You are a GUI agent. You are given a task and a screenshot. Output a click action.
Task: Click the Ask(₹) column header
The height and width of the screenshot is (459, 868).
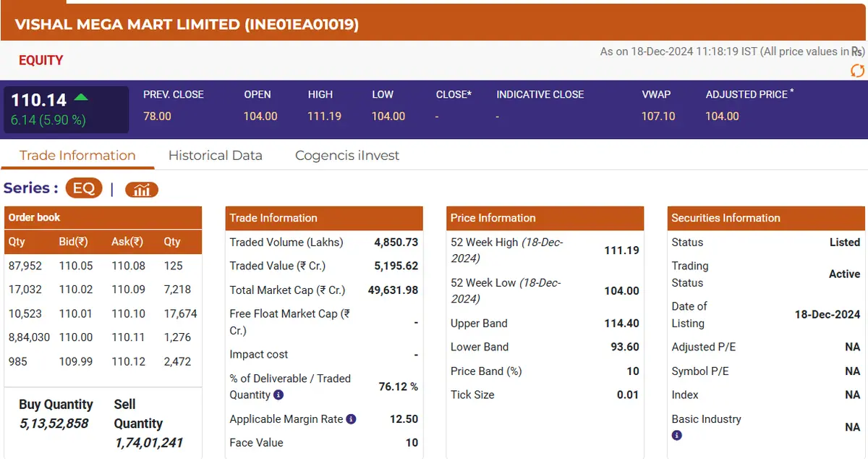point(127,242)
